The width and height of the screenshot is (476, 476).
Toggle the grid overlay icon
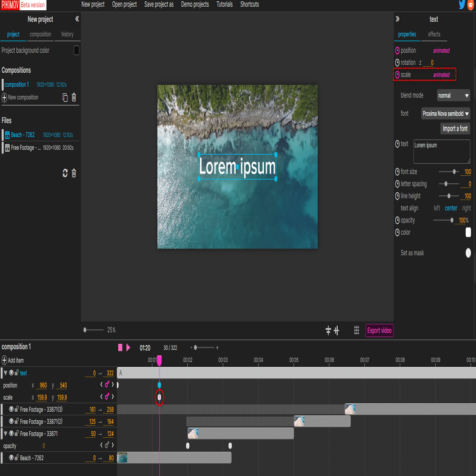coord(357,330)
